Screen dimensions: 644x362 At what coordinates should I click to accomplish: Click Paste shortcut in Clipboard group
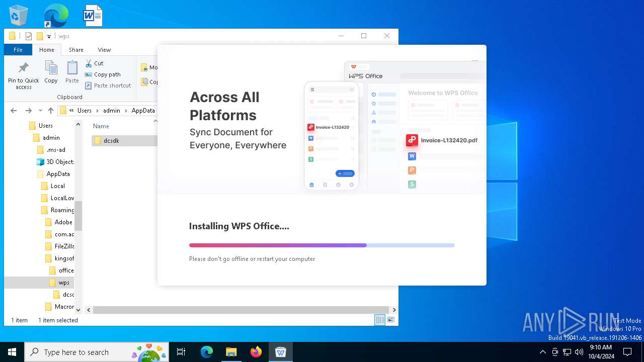tap(108, 85)
